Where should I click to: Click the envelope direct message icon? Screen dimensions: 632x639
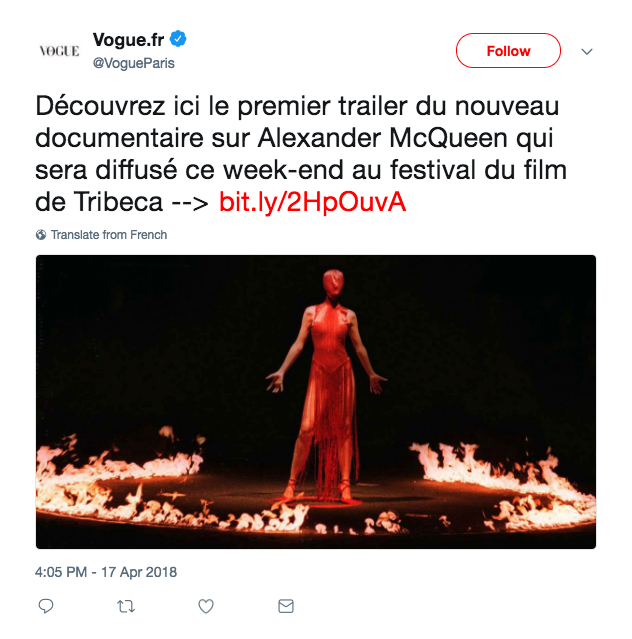tap(286, 606)
